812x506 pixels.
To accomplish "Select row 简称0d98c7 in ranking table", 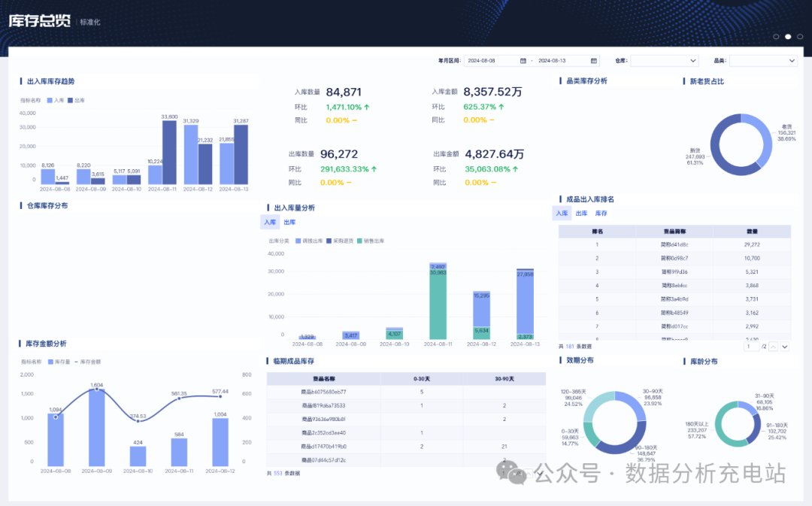I will (x=674, y=259).
